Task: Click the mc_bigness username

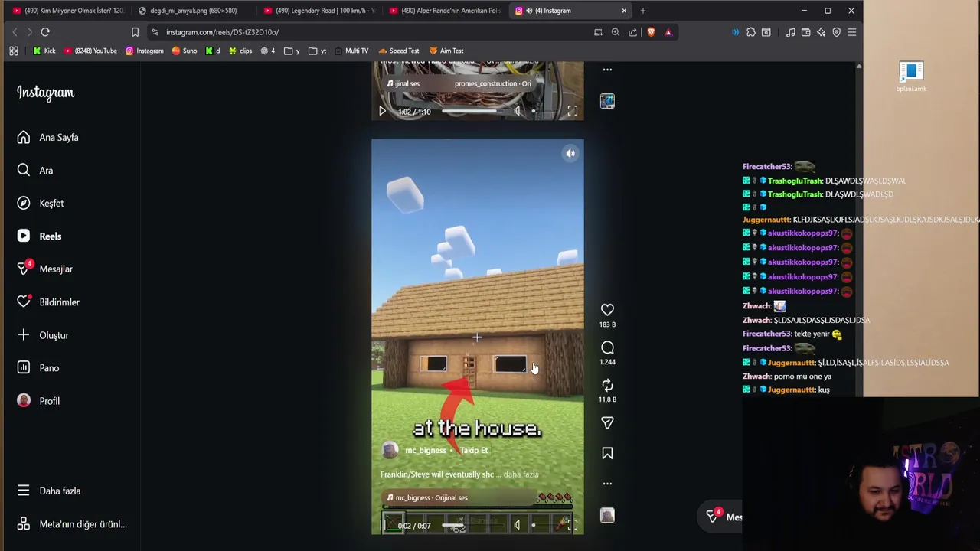Action: click(x=425, y=450)
